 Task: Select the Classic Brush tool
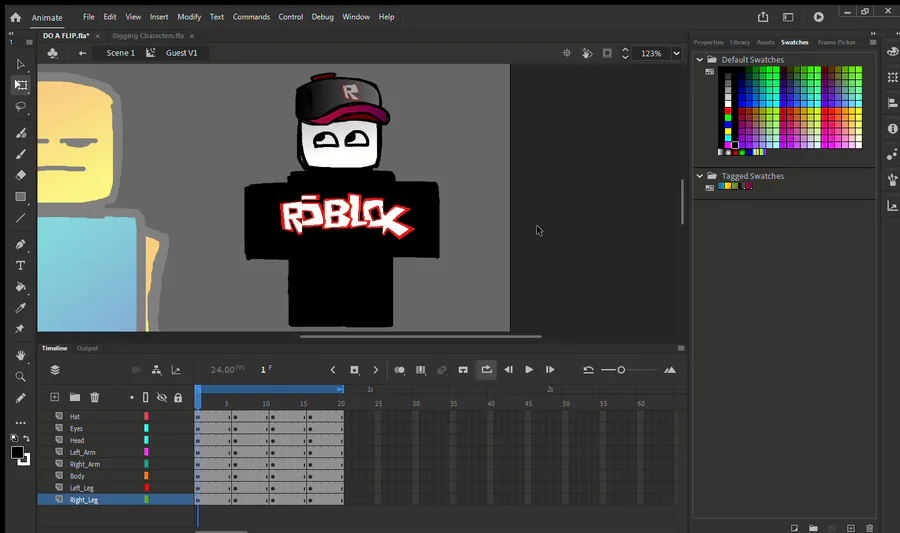click(21, 154)
